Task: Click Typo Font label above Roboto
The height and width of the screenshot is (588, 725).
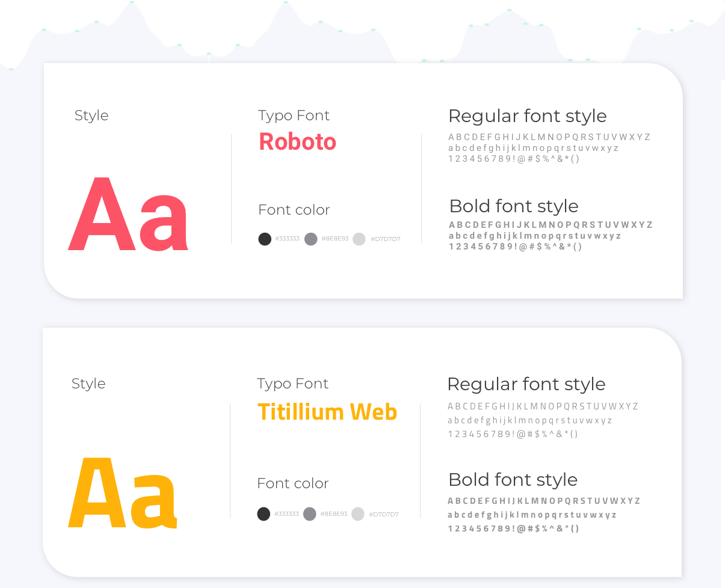Action: click(x=294, y=115)
